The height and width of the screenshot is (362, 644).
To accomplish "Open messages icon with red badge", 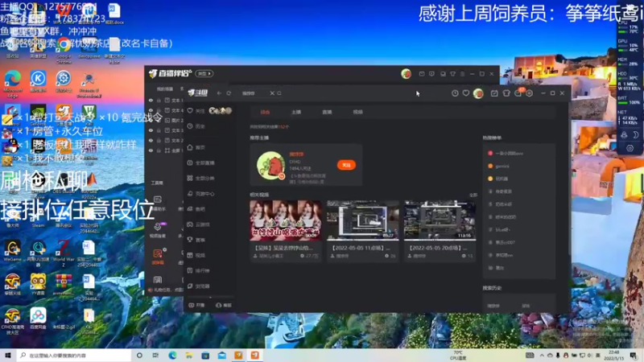I will click(518, 93).
